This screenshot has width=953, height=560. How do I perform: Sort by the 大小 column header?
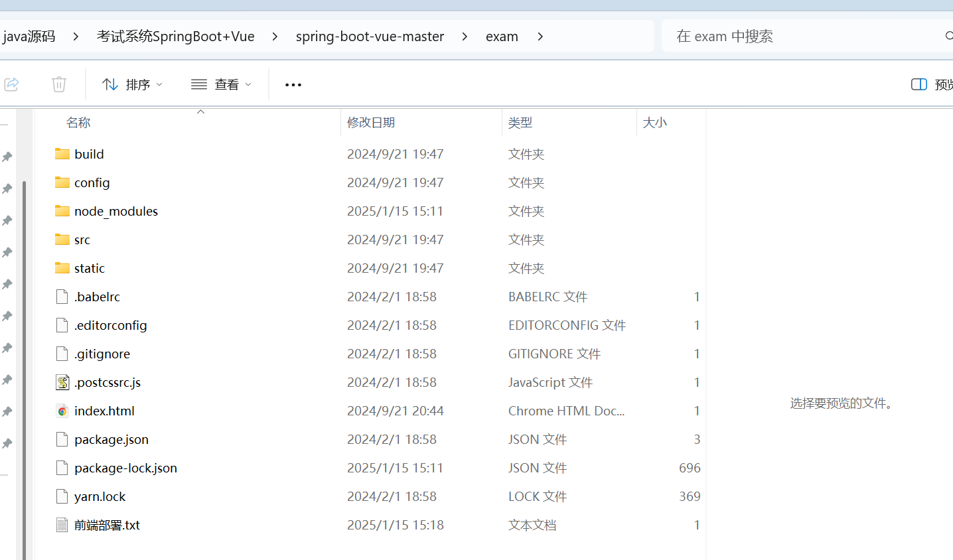(655, 123)
